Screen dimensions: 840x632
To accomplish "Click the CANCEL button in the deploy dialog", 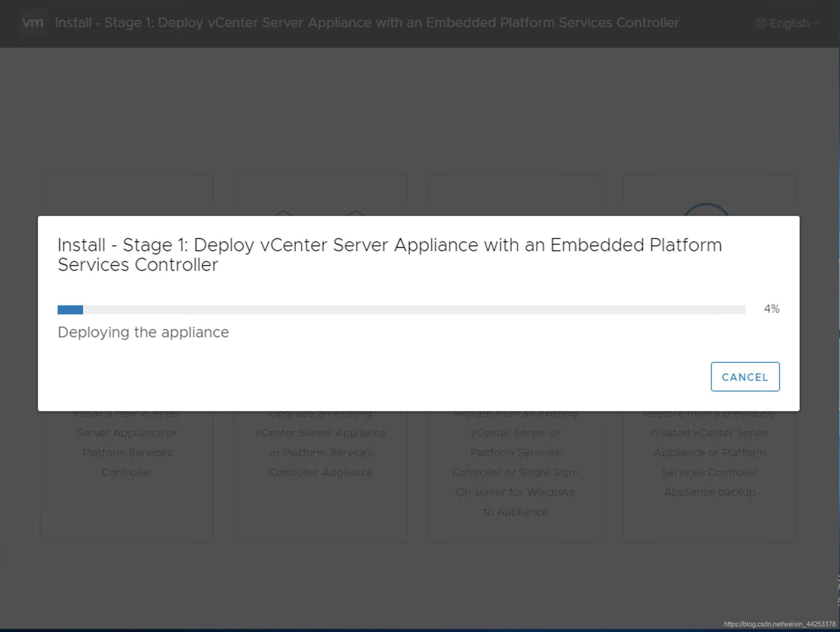I will pos(745,377).
